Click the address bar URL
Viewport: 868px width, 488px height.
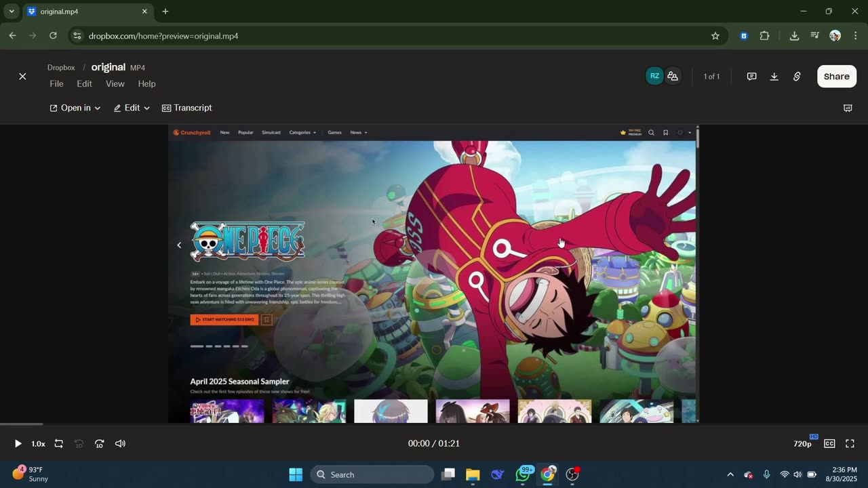163,36
